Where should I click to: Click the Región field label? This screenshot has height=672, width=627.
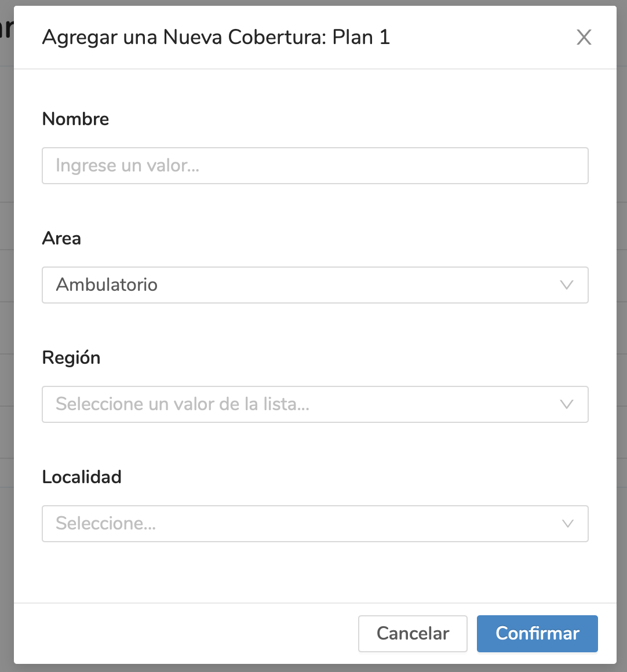click(71, 357)
